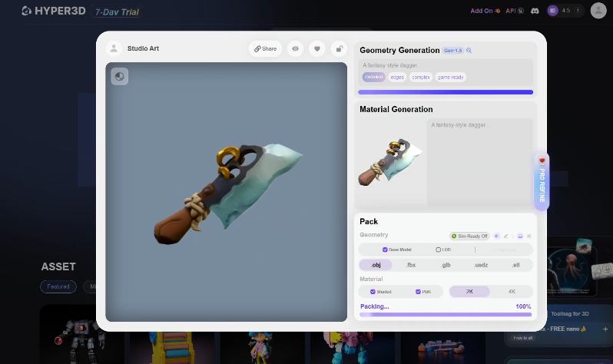
Task: Click the sparkle icon in Pack header
Action: [496, 237]
